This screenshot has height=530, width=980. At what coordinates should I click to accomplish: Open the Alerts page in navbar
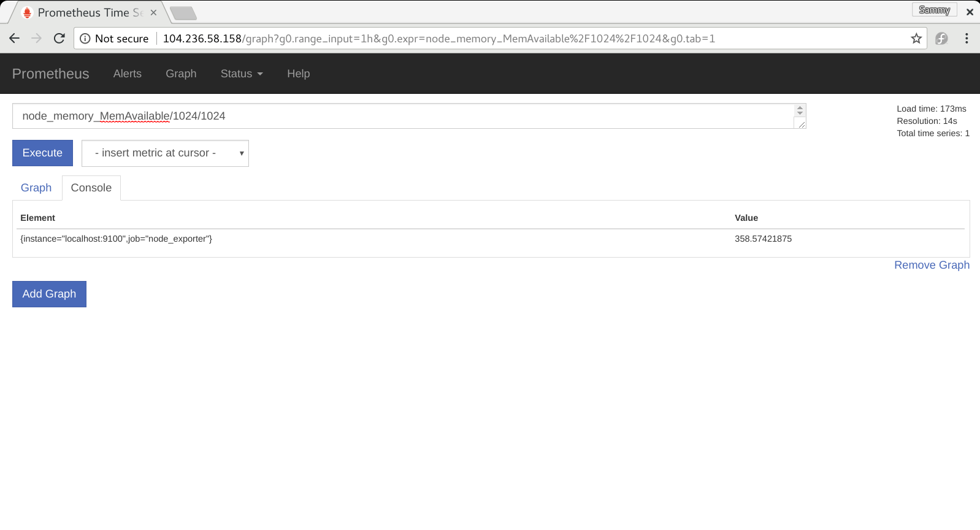click(128, 74)
